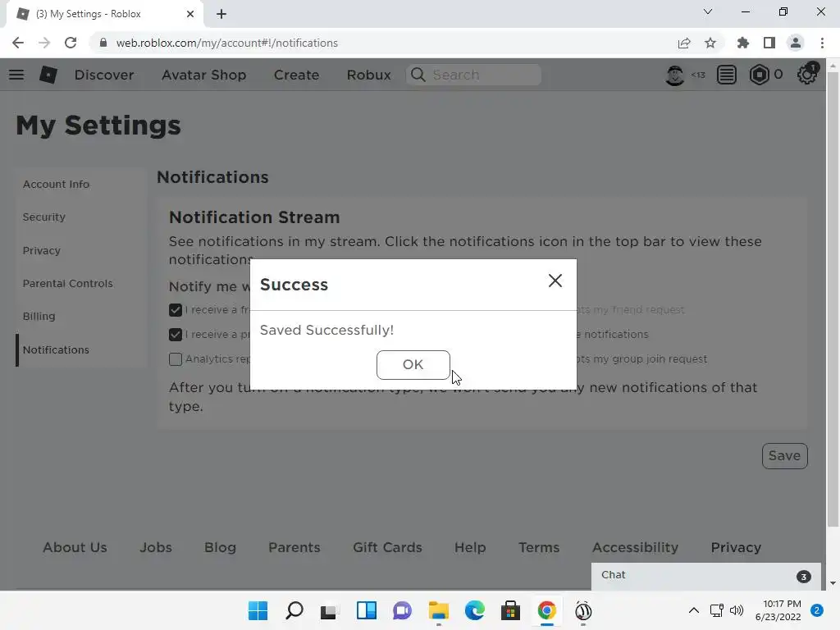Toggle the Analytics reports checkbox
Image resolution: width=840 pixels, height=630 pixels.
(x=176, y=359)
